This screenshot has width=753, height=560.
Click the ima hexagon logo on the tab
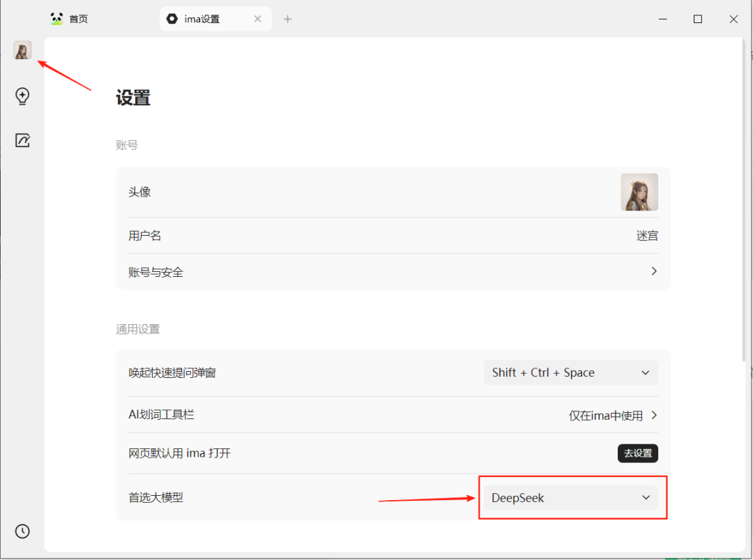172,19
